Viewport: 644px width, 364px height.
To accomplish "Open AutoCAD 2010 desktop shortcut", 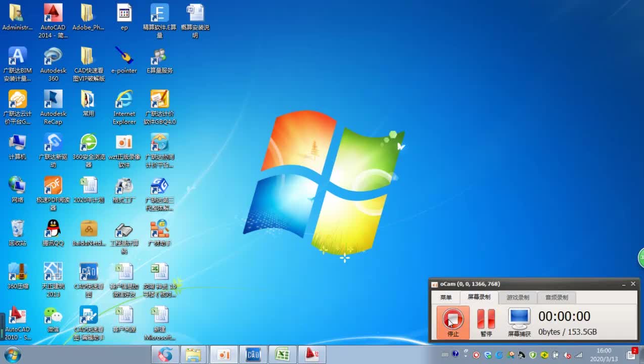I will [17, 323].
